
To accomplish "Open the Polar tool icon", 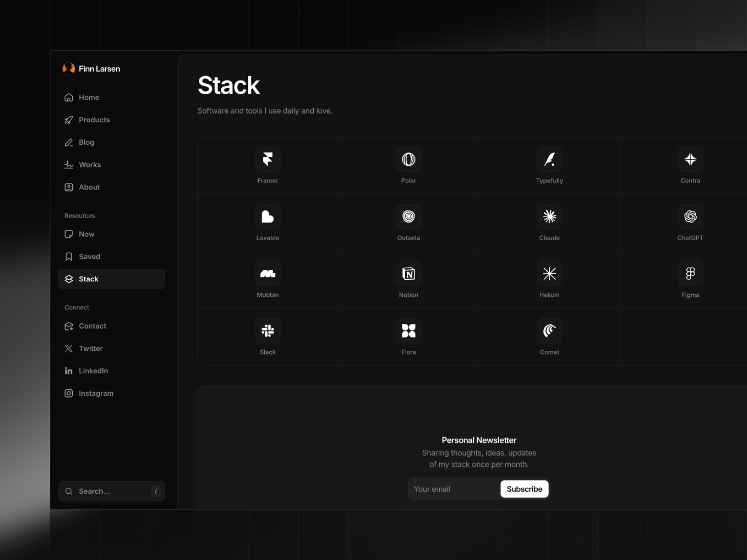I will point(409,159).
